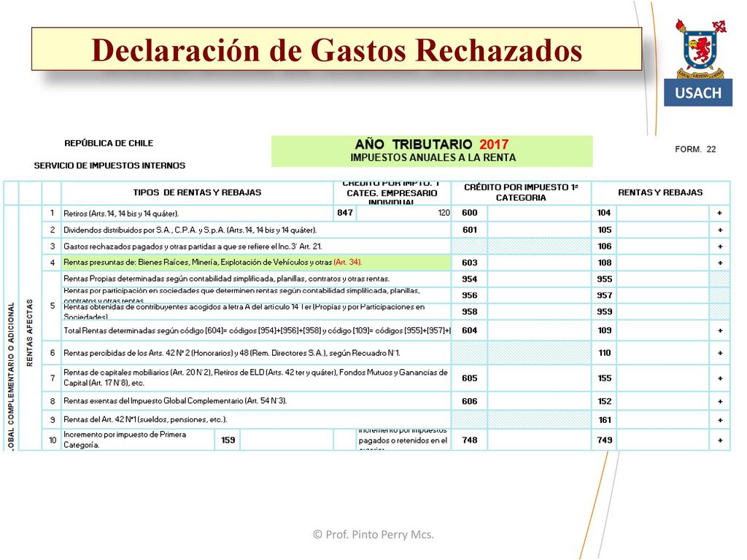Select row 1 'Retiros (Arts. 14...)' text
Viewport: 747px width, 560px height.
[121, 214]
